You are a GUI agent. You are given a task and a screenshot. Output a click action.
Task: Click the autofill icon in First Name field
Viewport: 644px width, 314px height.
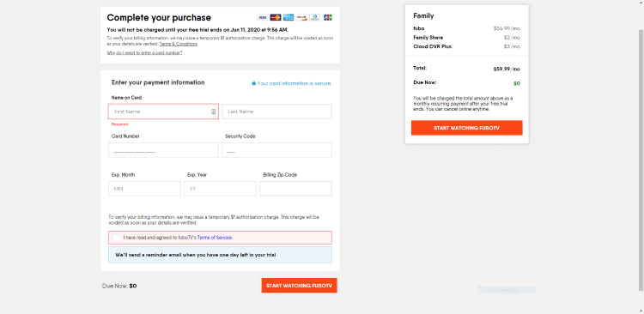click(x=214, y=112)
